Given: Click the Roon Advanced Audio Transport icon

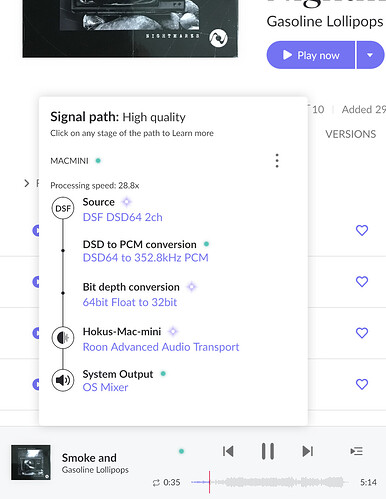Looking at the screenshot, I should (63, 338).
